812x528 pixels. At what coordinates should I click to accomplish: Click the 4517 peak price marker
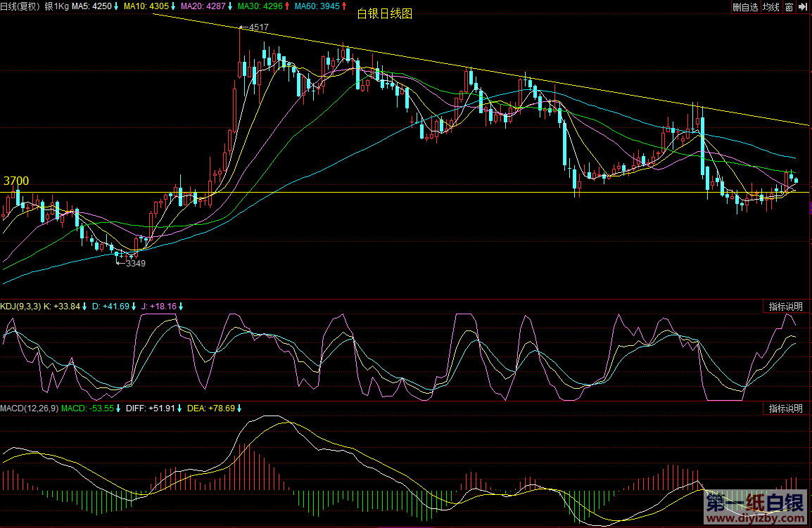tap(258, 27)
